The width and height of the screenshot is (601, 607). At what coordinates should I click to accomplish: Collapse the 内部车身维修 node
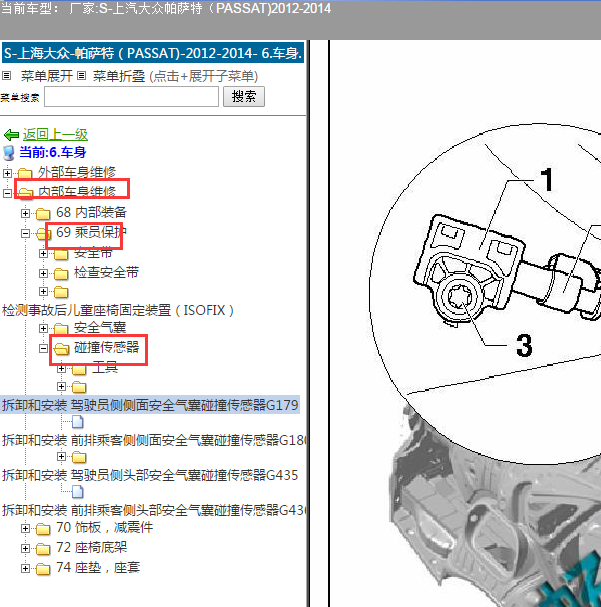[7, 193]
